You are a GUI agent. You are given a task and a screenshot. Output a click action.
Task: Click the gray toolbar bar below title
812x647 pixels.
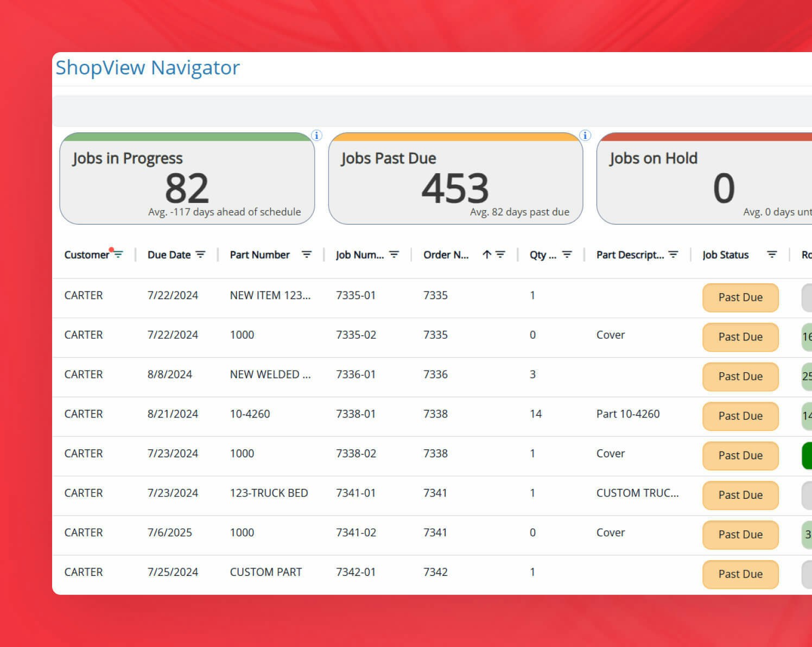(x=432, y=110)
